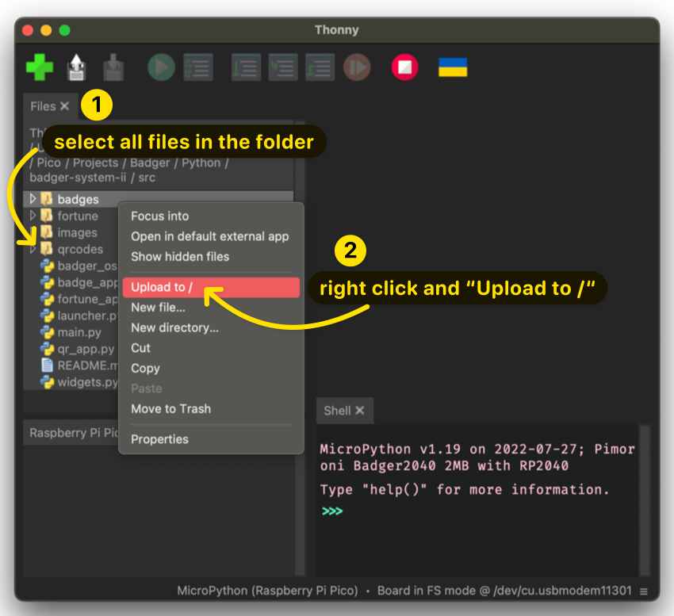Click the images folder icon

(47, 232)
